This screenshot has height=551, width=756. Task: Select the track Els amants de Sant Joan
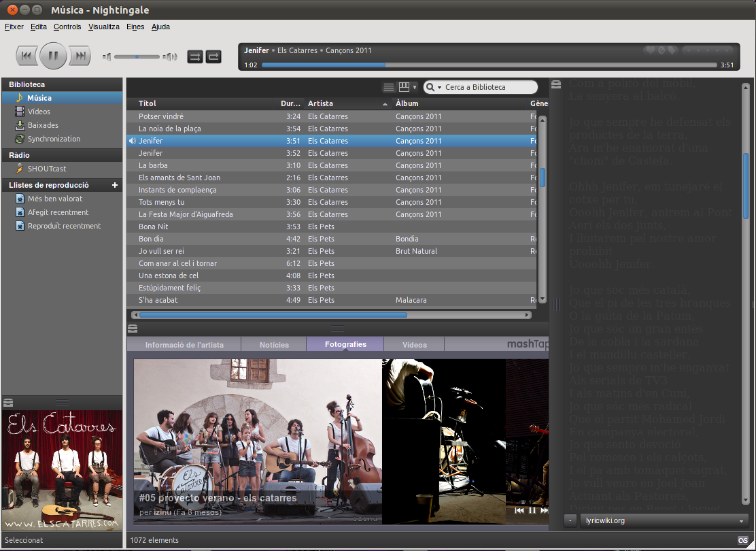tap(332, 178)
